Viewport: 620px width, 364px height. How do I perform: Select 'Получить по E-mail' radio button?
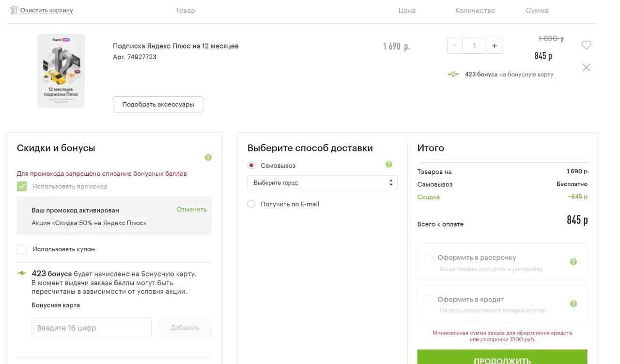(251, 204)
